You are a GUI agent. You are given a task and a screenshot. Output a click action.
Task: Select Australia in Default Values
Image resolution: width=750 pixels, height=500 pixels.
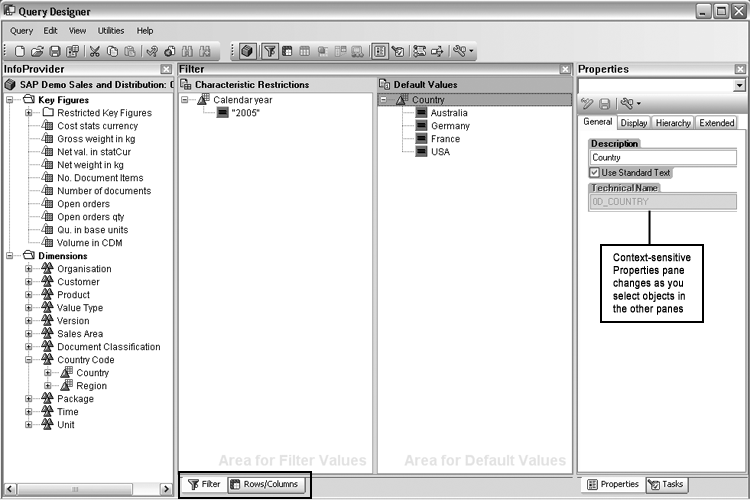click(x=449, y=113)
